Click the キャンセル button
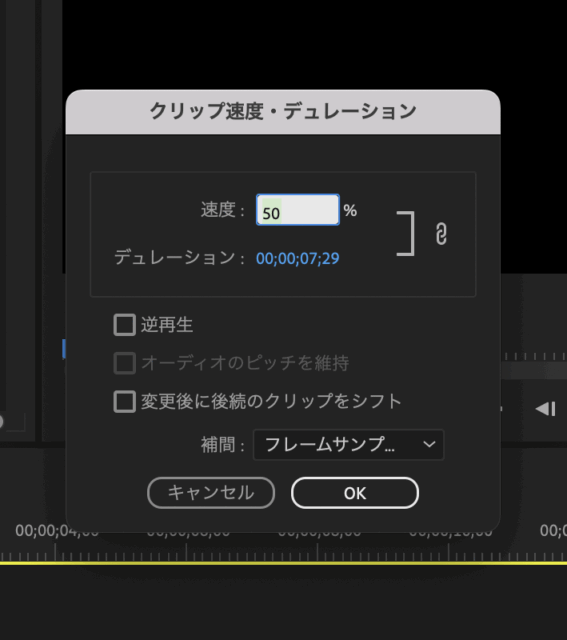 (211, 493)
